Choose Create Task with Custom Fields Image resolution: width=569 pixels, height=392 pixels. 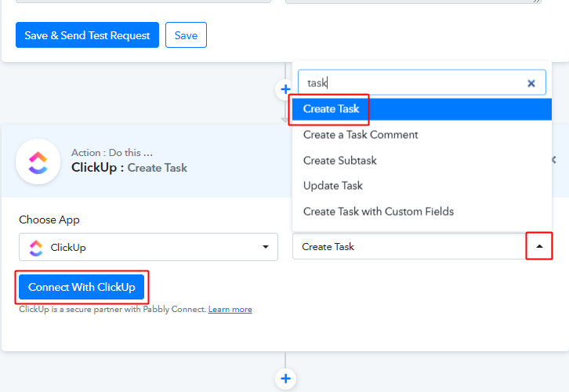pos(422,211)
